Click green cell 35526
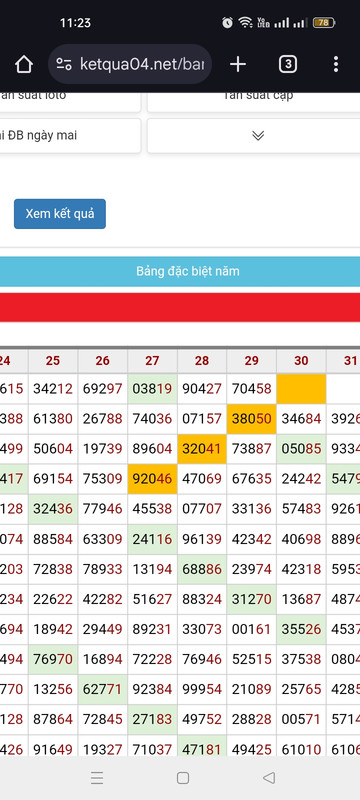 click(301, 630)
